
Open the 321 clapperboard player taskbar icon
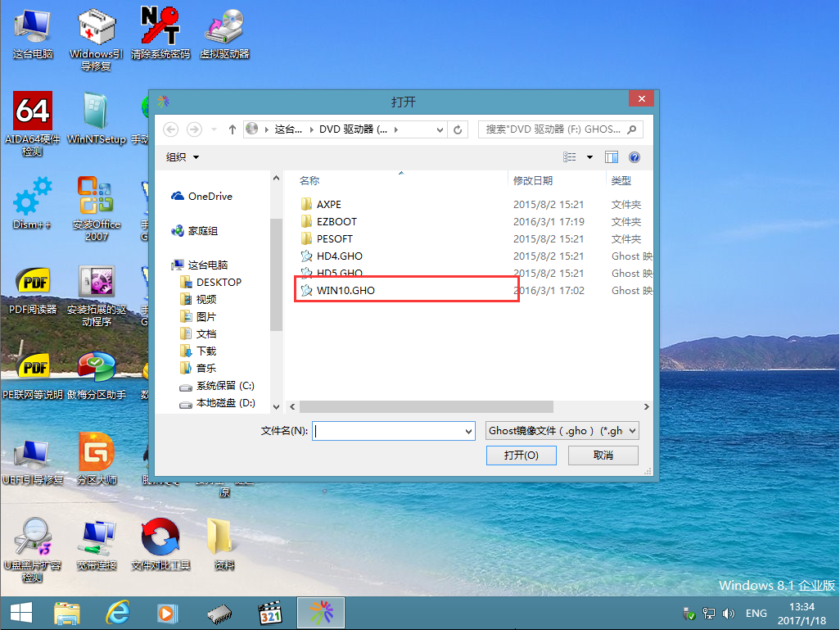[x=270, y=613]
